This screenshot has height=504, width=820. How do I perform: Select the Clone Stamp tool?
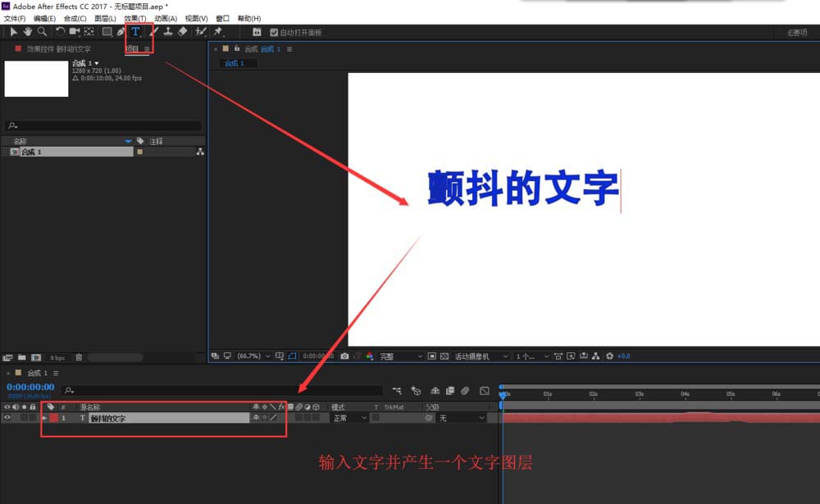click(168, 31)
